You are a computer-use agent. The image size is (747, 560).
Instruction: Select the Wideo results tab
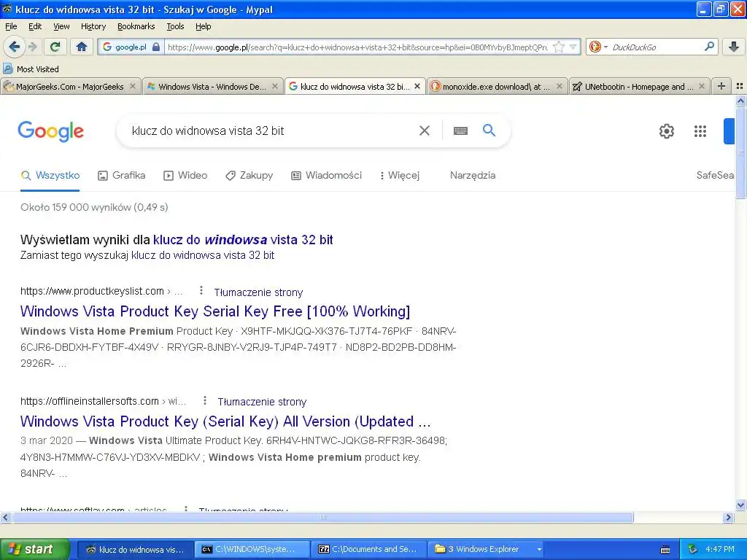(x=185, y=175)
